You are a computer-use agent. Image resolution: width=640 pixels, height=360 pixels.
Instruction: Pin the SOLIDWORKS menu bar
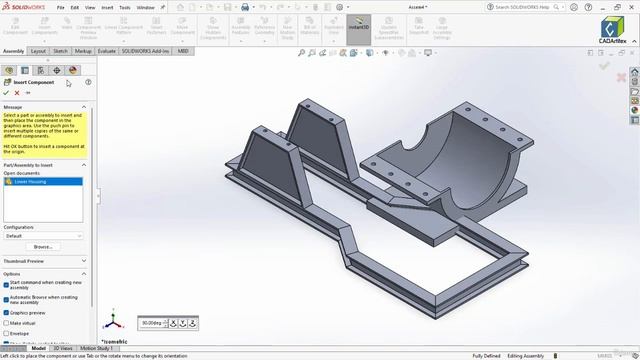(x=162, y=7)
